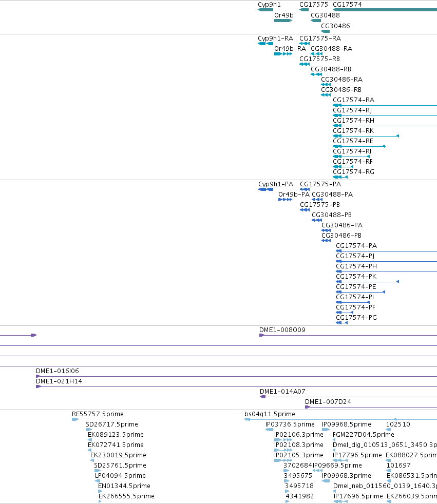Select protein label CG30488-PB
The width and height of the screenshot is (437, 504).
[332, 215]
